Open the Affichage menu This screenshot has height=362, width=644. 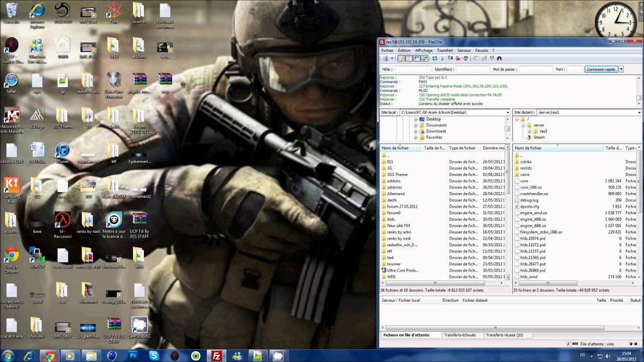point(424,50)
